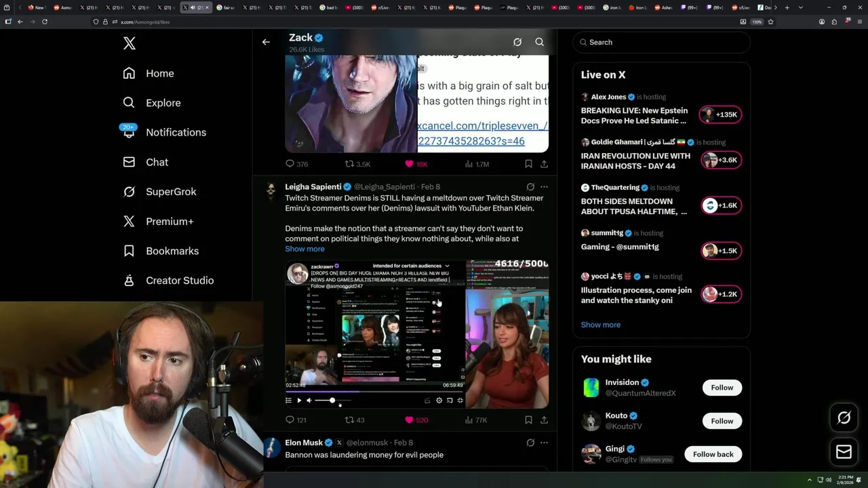The height and width of the screenshot is (488, 868).
Task: Open SuperGrok in sidebar
Action: tap(159, 192)
